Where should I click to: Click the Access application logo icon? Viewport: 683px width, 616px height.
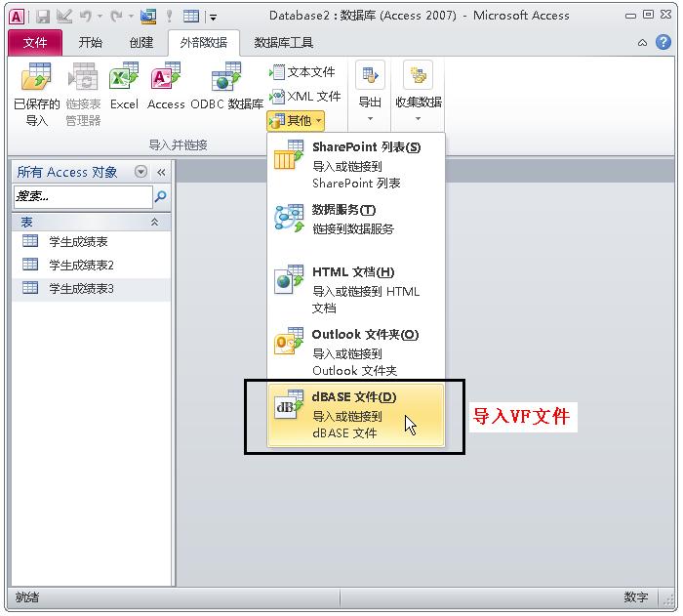(17, 17)
